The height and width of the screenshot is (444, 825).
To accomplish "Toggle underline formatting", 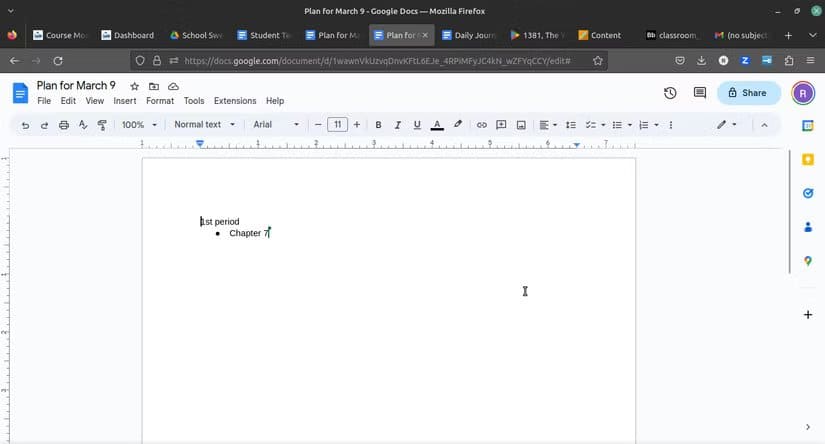I will pyautogui.click(x=417, y=125).
